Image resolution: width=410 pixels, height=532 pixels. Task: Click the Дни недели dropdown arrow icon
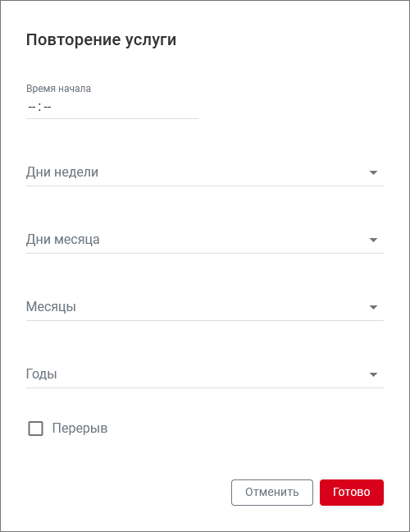click(x=373, y=172)
